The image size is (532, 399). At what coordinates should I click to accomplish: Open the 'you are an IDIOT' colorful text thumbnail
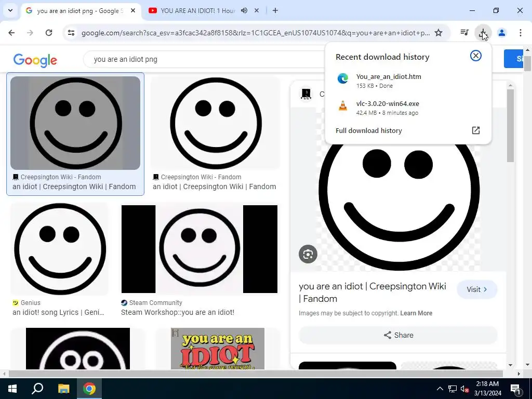click(x=218, y=349)
